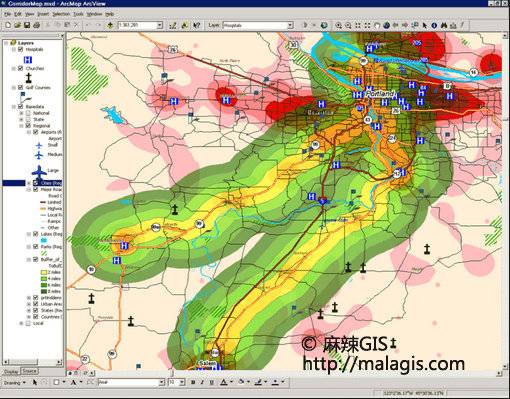This screenshot has width=510, height=399.
Task: Click the Full Extent globe icon
Action: point(386,25)
